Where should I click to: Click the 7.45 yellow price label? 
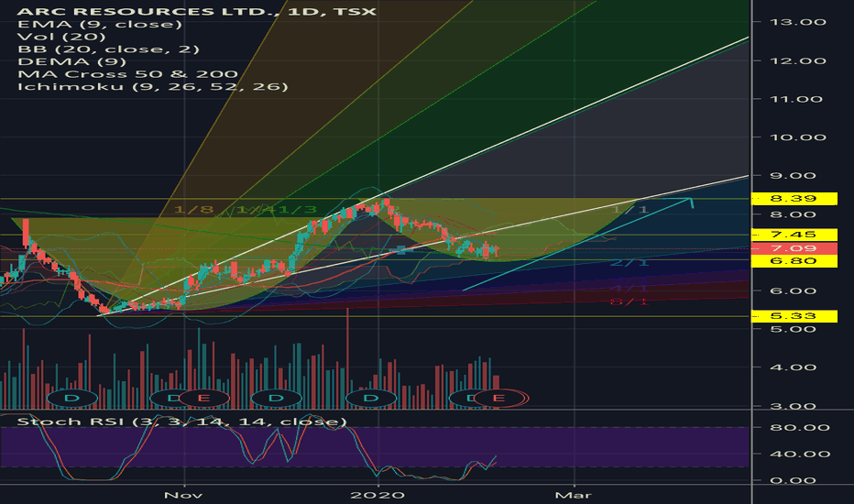pos(794,235)
